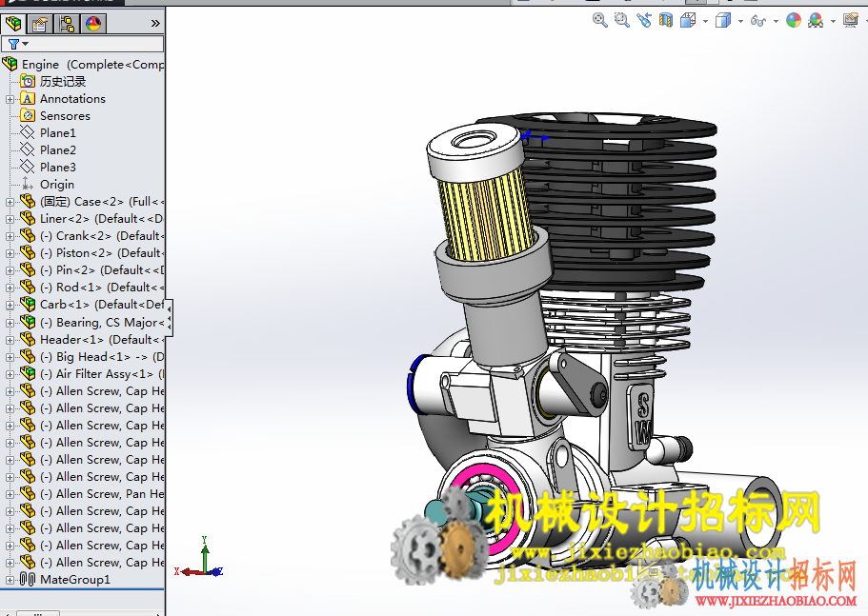Select the 历史记录 history folder
Viewport: 868px width, 616px height.
(x=53, y=81)
